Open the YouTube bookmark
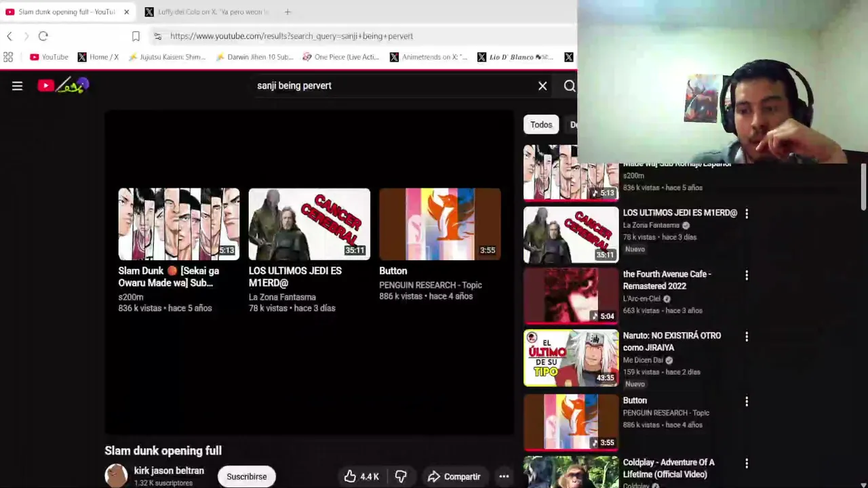 point(49,57)
